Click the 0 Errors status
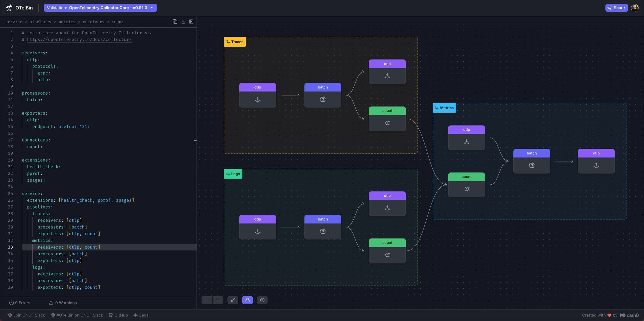This screenshot has height=321, width=644. coord(20,303)
